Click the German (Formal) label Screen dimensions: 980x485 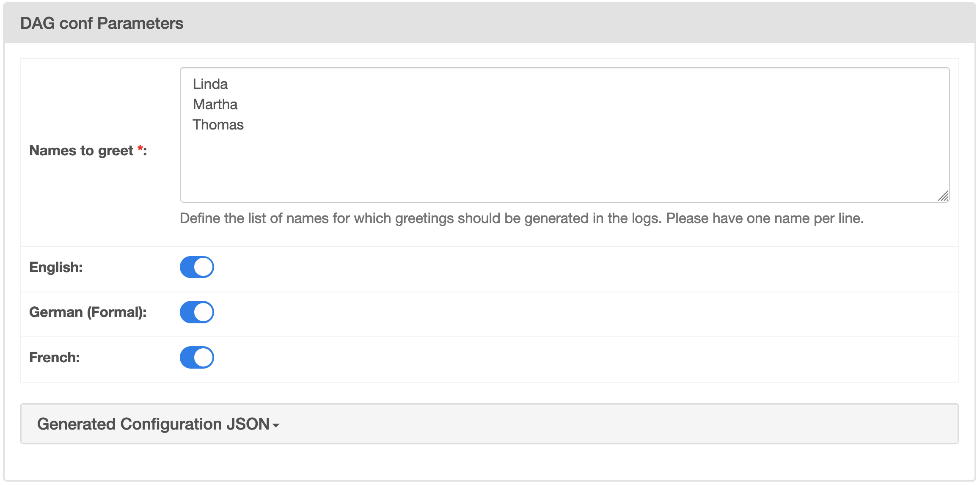tap(88, 312)
